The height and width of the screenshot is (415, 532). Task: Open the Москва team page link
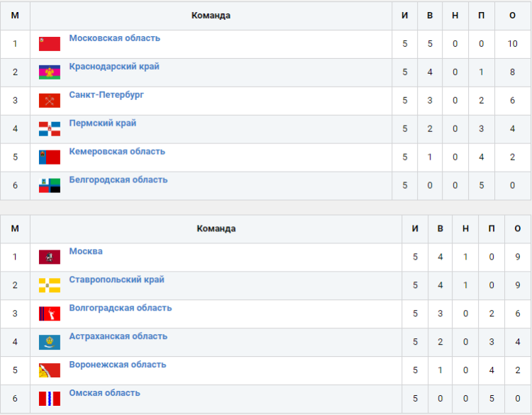pyautogui.click(x=86, y=252)
